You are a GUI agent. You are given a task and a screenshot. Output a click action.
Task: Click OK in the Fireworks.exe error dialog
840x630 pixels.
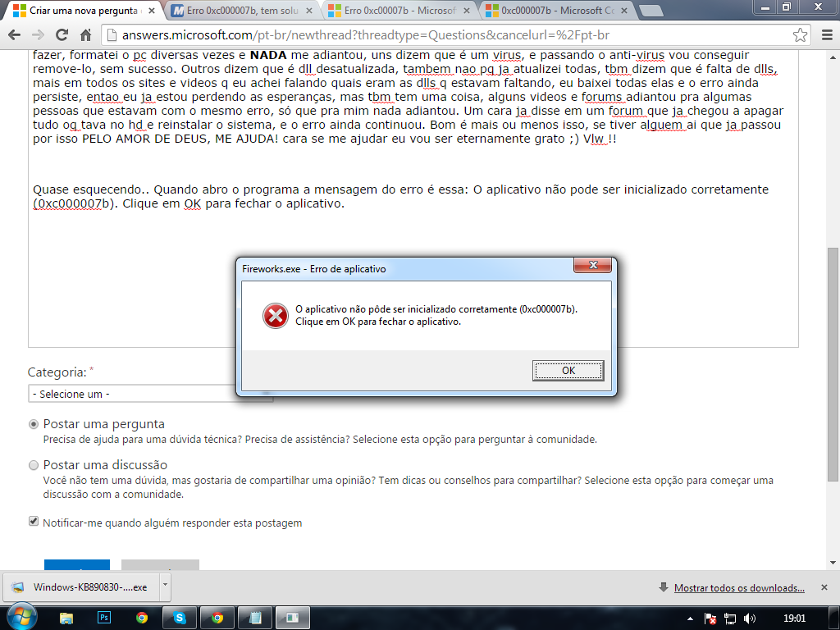(568, 370)
